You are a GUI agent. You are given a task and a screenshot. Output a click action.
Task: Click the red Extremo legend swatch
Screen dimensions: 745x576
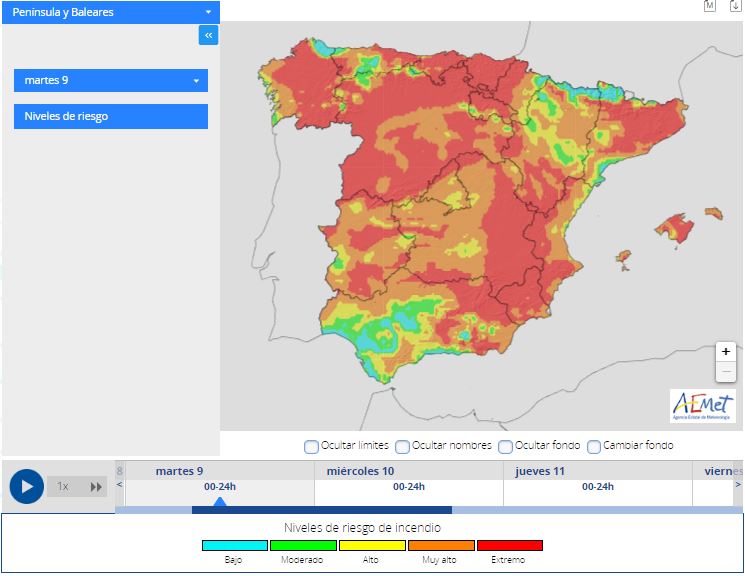pyautogui.click(x=509, y=546)
